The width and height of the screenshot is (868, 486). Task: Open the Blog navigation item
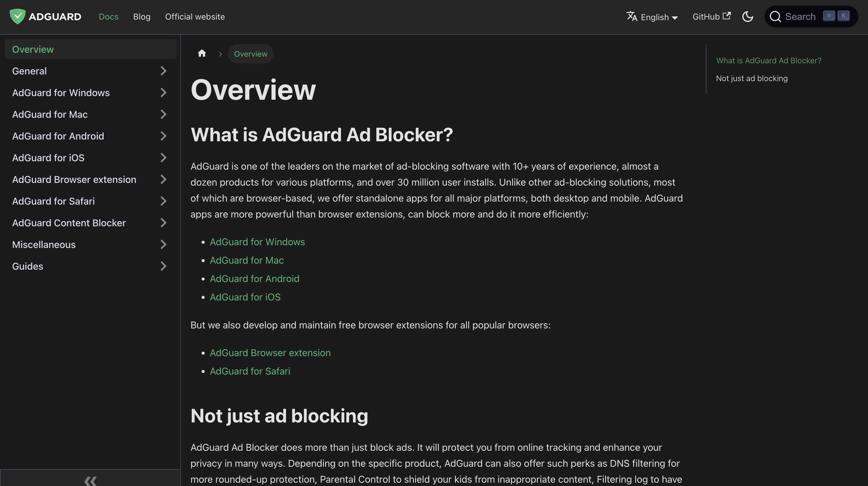142,17
